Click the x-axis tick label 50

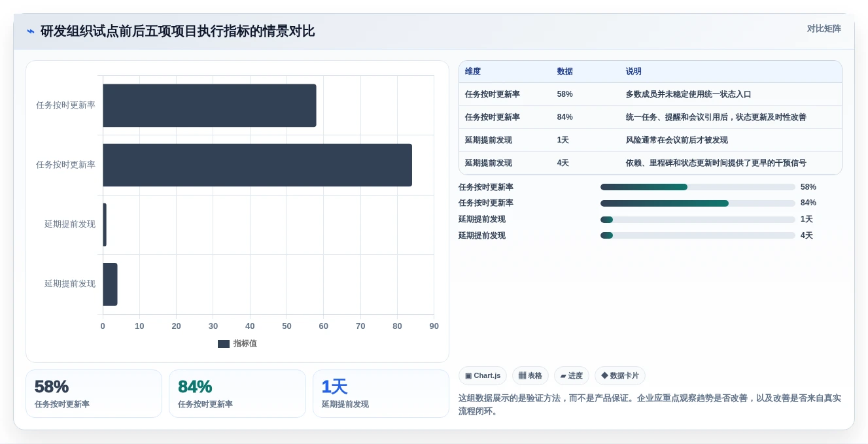point(286,326)
